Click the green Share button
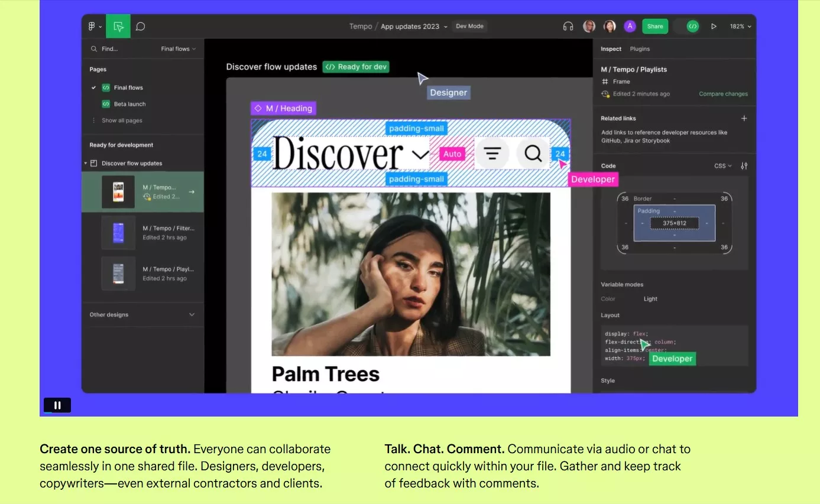Screen dimensions: 820x504 (x=654, y=27)
